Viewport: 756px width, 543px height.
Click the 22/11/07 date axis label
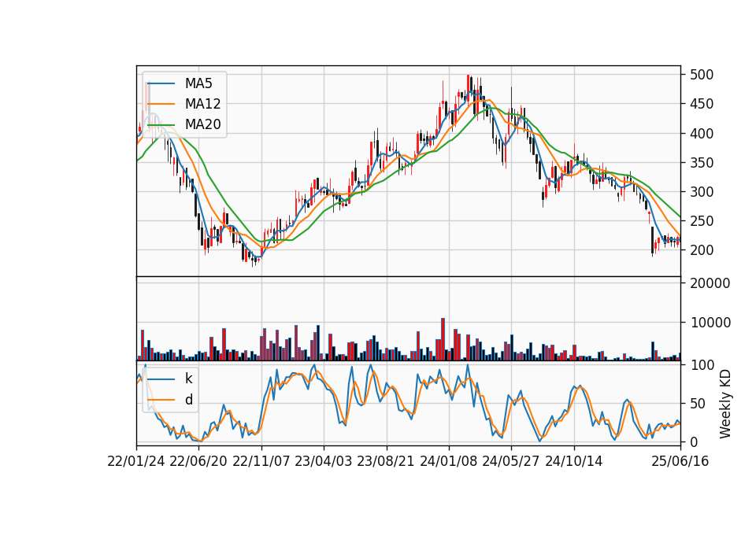pos(261,461)
